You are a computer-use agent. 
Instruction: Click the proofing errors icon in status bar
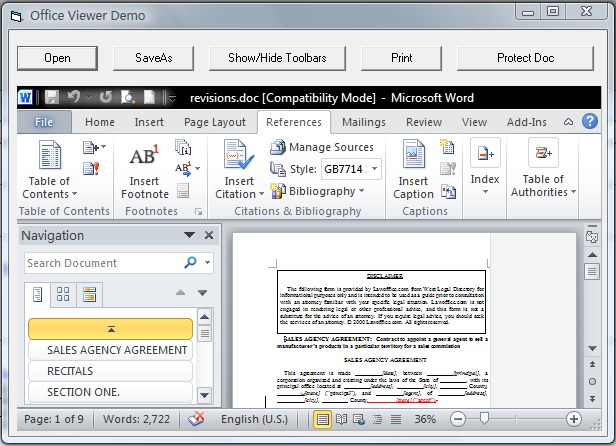tap(197, 419)
